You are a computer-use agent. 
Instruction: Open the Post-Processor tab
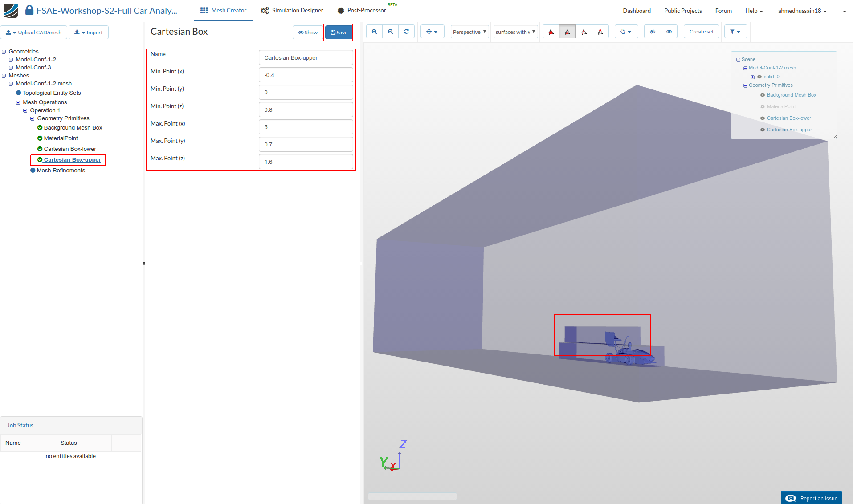[x=361, y=11]
